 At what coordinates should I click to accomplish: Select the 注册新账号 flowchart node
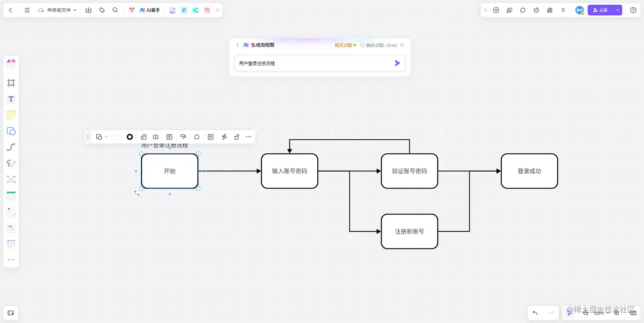point(409,231)
